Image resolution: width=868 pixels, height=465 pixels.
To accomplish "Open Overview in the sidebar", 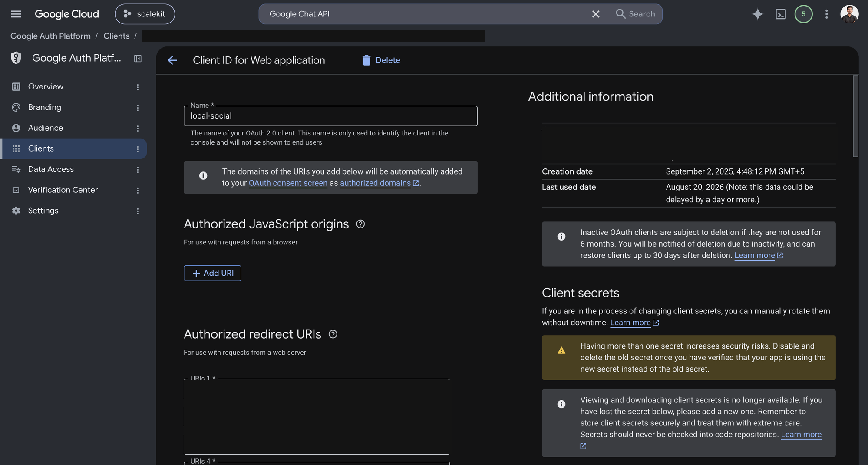I will pos(46,86).
